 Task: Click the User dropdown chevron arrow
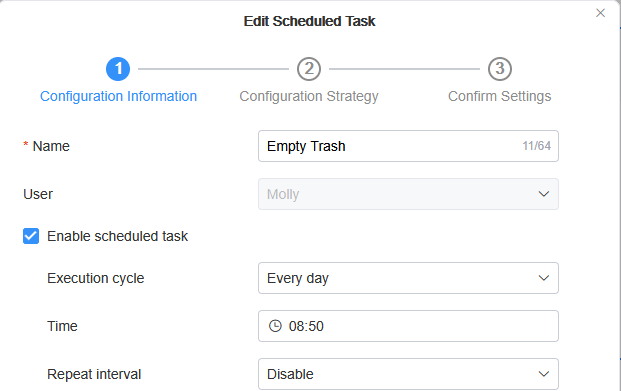pos(544,194)
